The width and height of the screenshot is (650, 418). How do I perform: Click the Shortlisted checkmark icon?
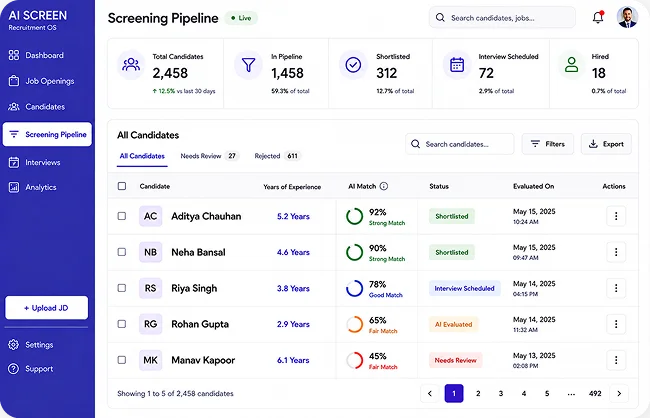point(353,65)
